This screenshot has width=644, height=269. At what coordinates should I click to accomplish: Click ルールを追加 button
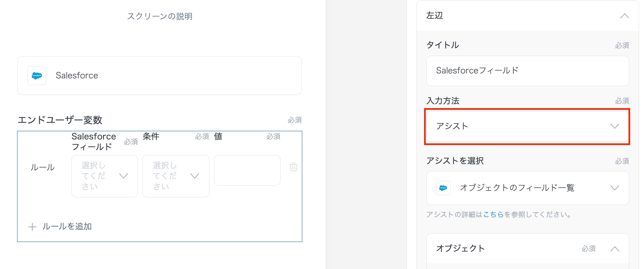click(67, 226)
